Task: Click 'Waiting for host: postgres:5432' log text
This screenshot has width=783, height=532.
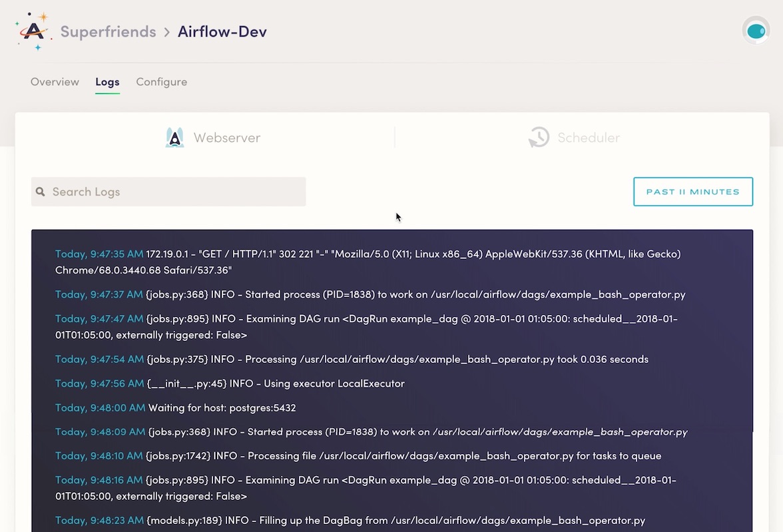Action: pyautogui.click(x=222, y=407)
